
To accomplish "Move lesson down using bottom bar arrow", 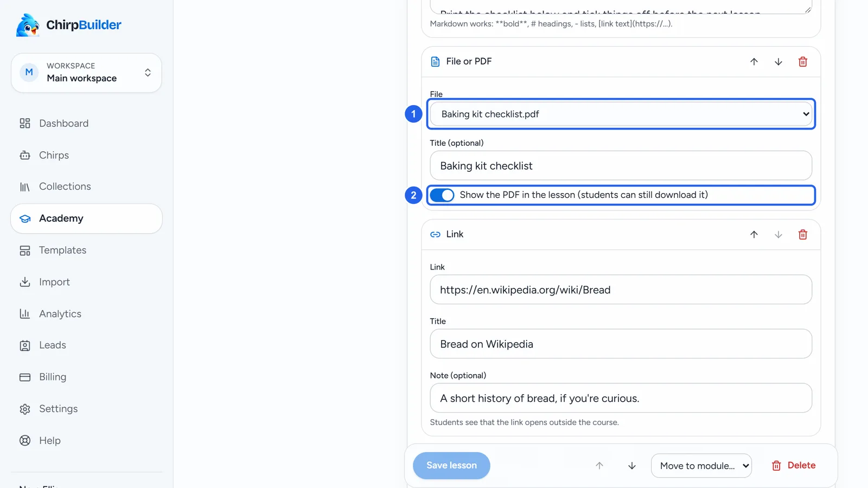I will (x=632, y=466).
